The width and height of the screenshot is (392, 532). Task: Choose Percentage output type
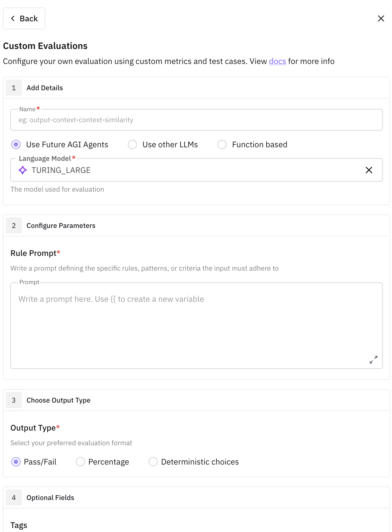[80, 462]
